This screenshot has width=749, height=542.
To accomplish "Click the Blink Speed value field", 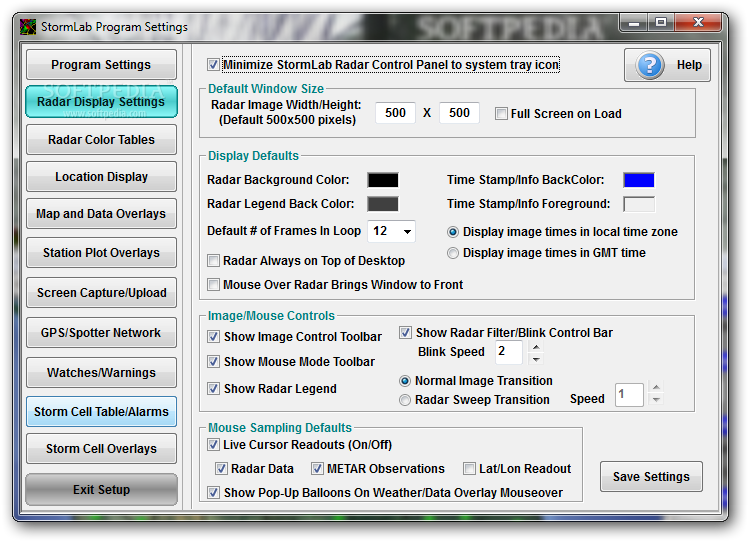I will coord(510,353).
